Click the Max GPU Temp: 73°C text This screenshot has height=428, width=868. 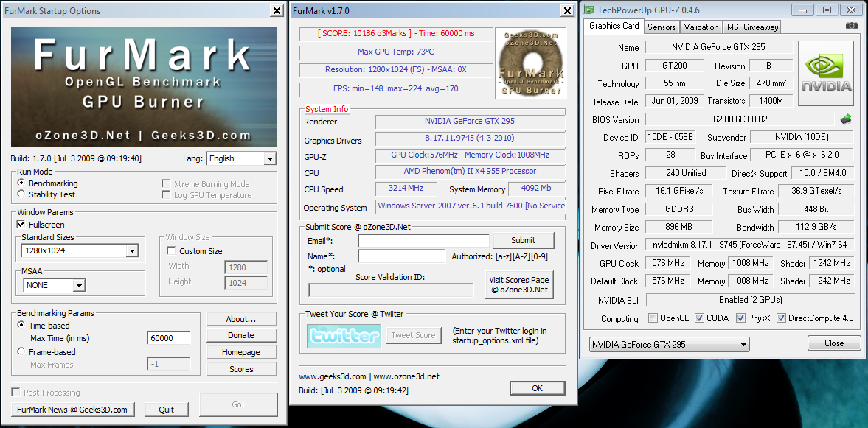click(x=396, y=52)
